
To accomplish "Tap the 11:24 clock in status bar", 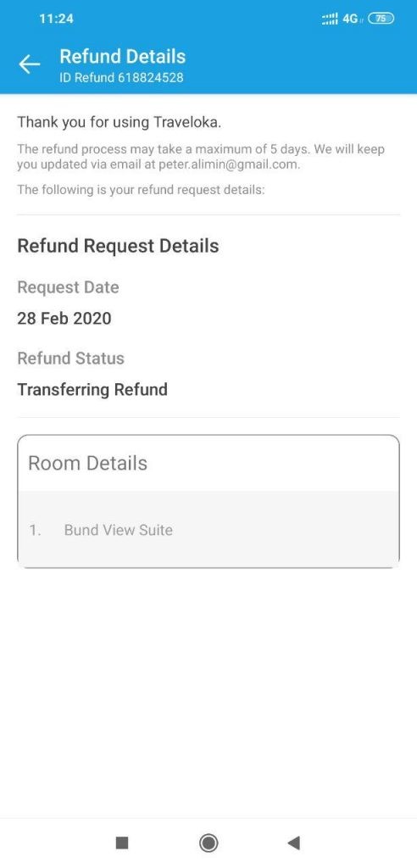I will click(57, 19).
